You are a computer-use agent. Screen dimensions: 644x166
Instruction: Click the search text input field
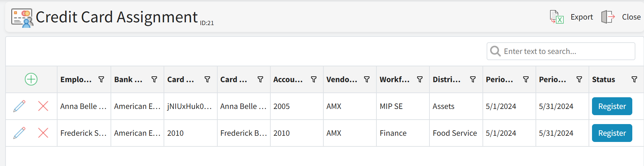[565, 51]
